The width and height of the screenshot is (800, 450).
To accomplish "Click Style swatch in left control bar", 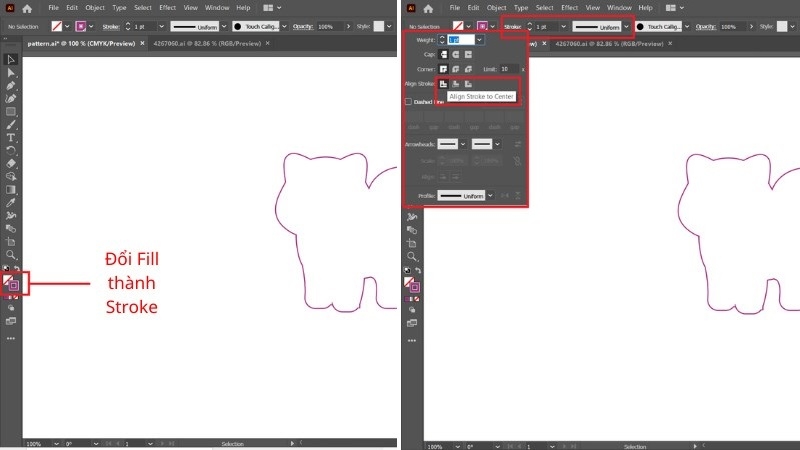I will coord(379,27).
